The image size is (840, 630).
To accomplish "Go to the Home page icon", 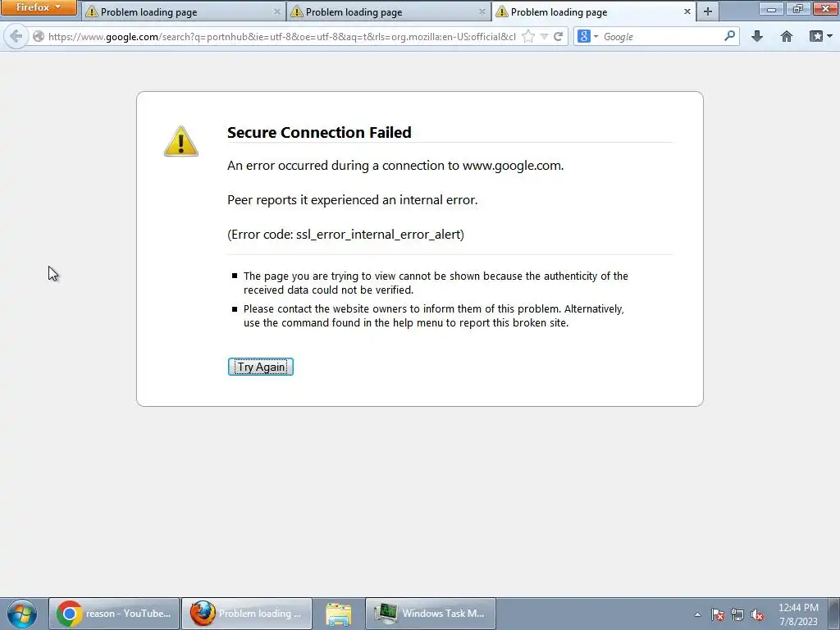I will pyautogui.click(x=787, y=36).
